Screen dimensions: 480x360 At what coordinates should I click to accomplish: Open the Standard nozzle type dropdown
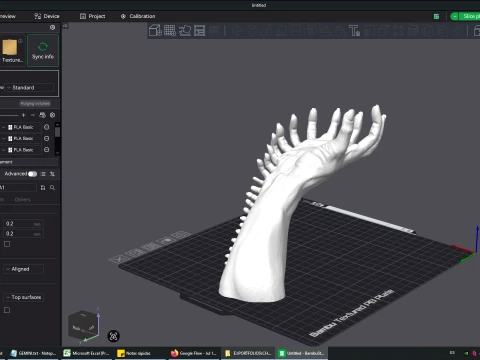(29, 88)
